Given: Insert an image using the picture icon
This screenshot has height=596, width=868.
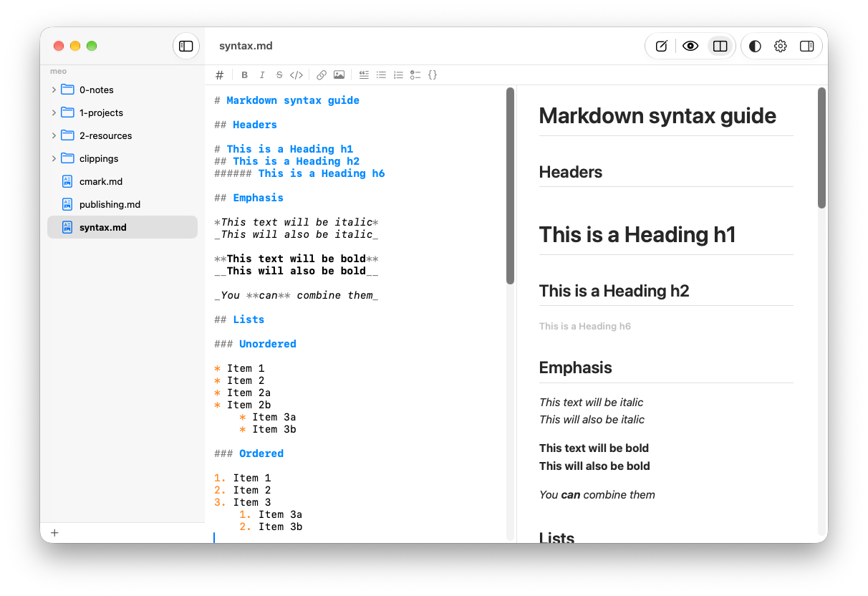Looking at the screenshot, I should [339, 75].
